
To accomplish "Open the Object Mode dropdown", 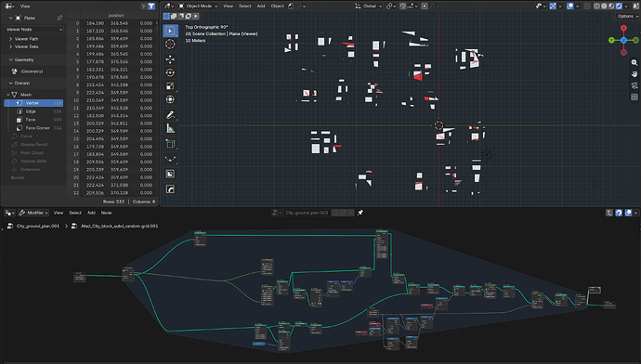I will click(x=198, y=6).
